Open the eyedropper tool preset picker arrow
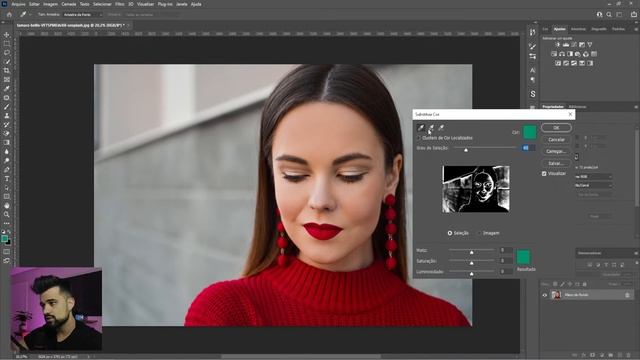The image size is (640, 360). click(30, 15)
